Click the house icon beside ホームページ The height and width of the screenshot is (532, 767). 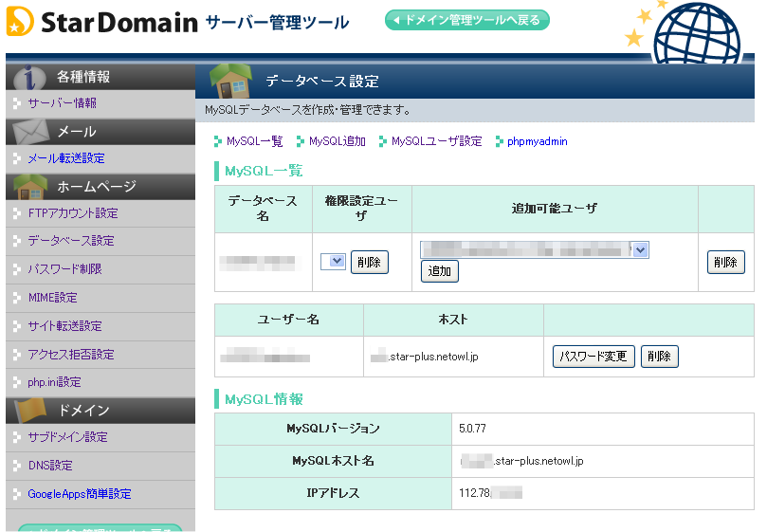[x=30, y=187]
